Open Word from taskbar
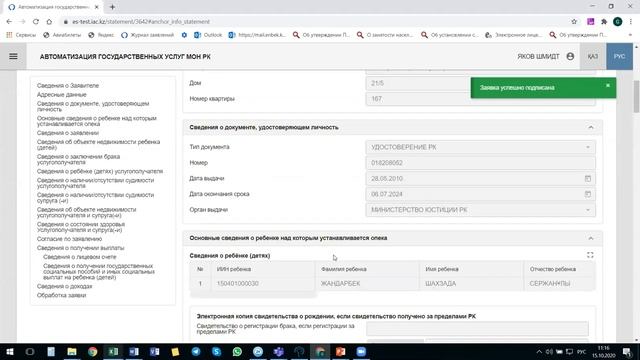This screenshot has height=360, width=640. [x=134, y=351]
